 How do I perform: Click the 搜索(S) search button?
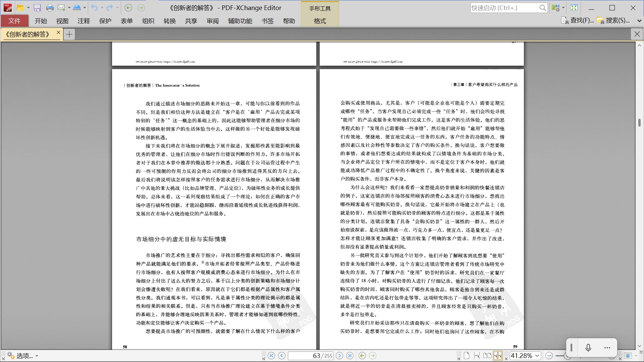[613, 20]
